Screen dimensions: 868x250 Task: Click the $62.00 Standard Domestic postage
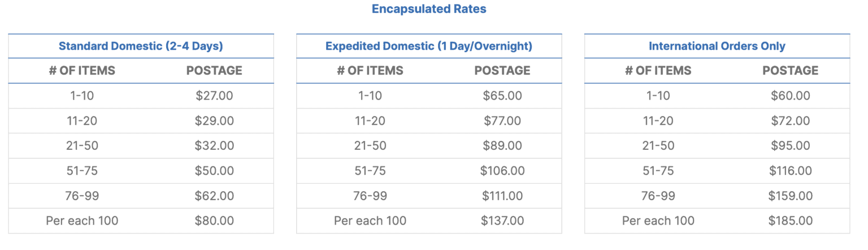coord(214,196)
